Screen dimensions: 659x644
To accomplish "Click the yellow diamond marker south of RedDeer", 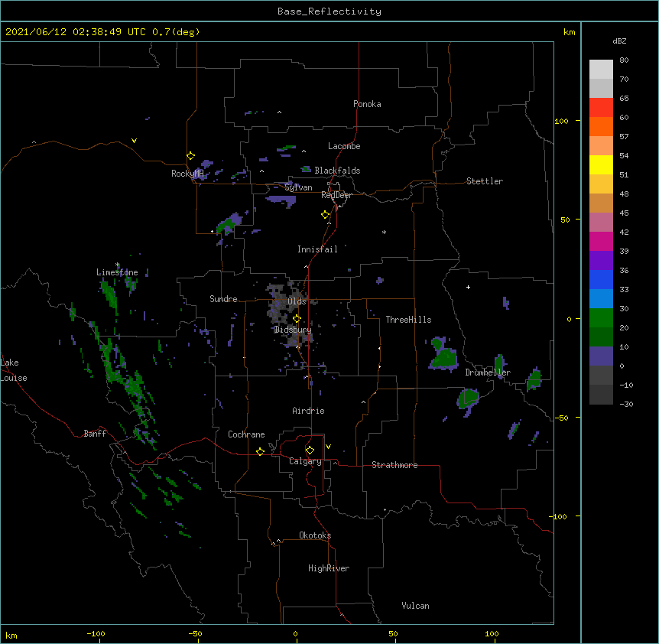I will pos(325,215).
